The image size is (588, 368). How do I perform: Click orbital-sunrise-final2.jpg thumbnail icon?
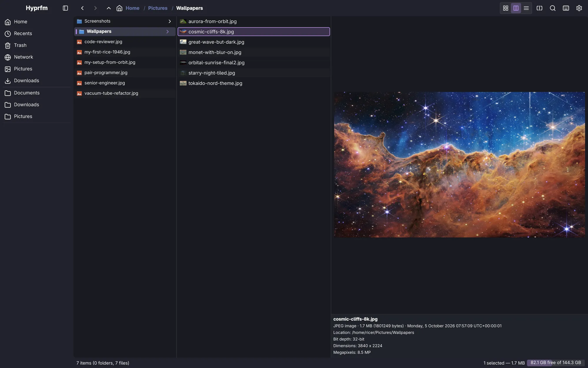183,62
